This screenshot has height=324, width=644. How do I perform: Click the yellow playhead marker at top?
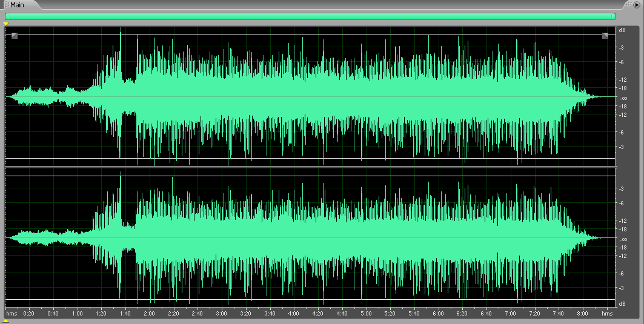(x=5, y=24)
